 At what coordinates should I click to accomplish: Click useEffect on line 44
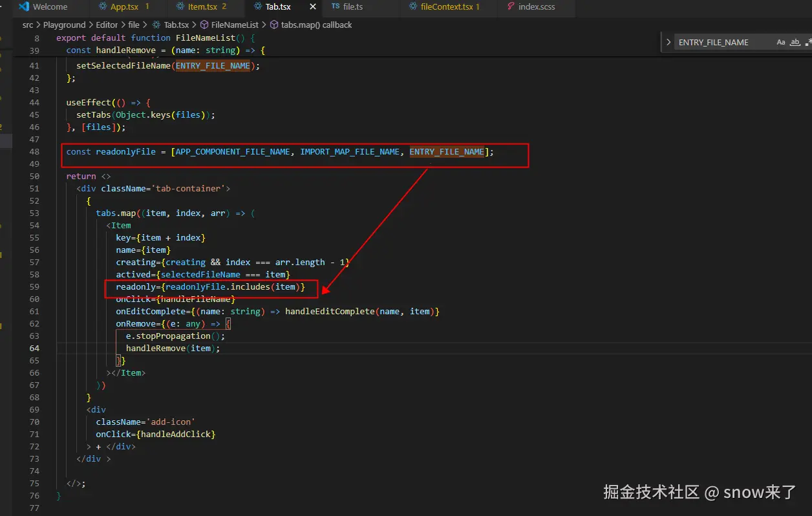pyautogui.click(x=89, y=102)
